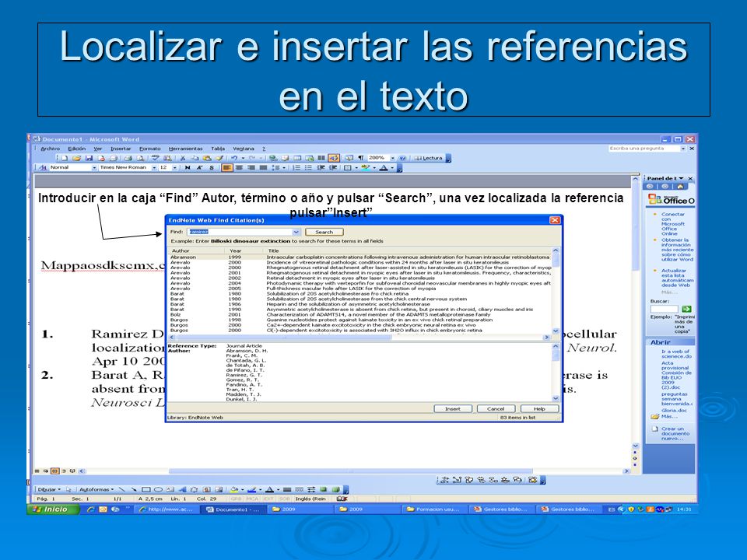
Task: Click Internet Explorer quick launch icon
Action: (90, 509)
